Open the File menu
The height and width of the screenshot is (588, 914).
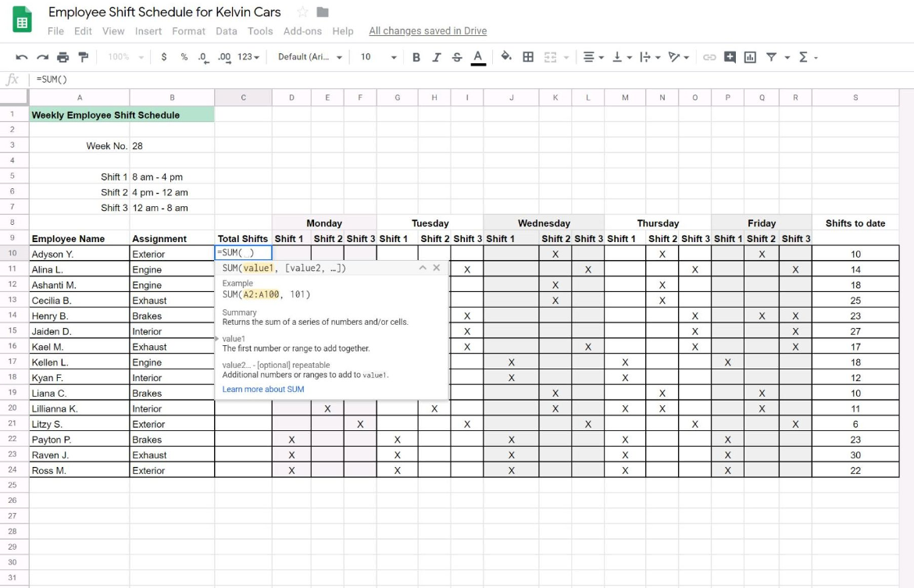click(x=56, y=31)
